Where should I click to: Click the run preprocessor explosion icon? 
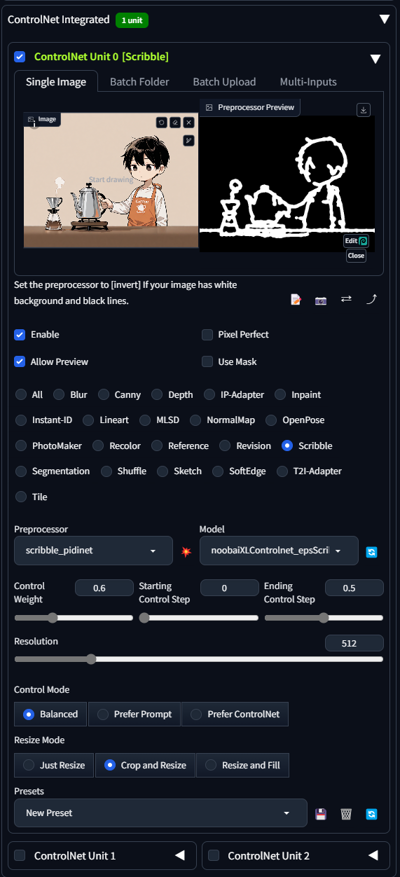(x=186, y=551)
